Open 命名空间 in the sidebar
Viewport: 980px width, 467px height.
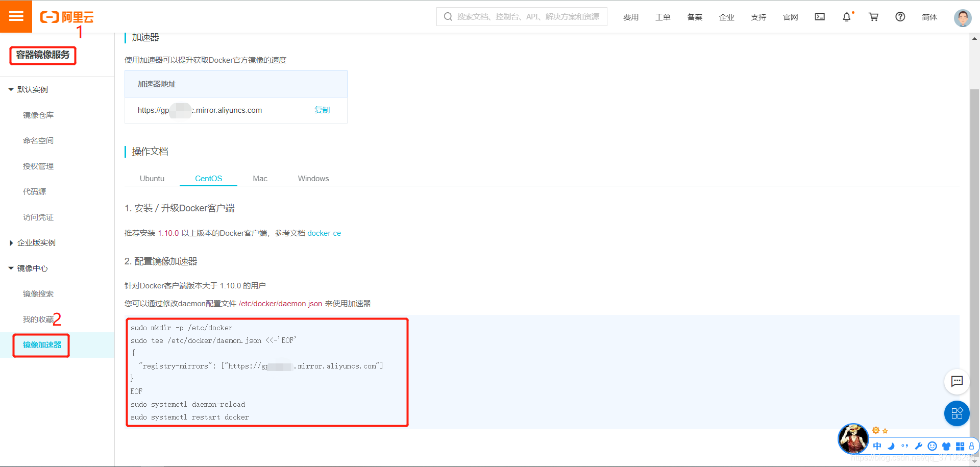[38, 140]
